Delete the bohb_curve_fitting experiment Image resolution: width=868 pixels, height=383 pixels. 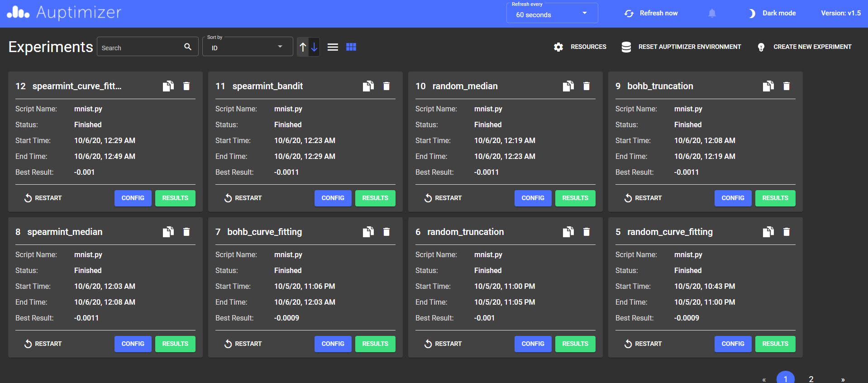[x=386, y=232]
